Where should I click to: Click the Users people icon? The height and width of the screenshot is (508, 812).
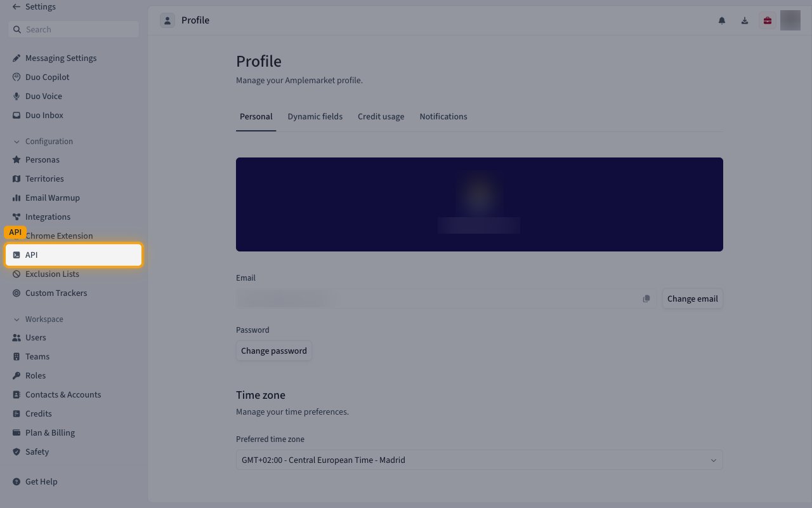pyautogui.click(x=16, y=337)
